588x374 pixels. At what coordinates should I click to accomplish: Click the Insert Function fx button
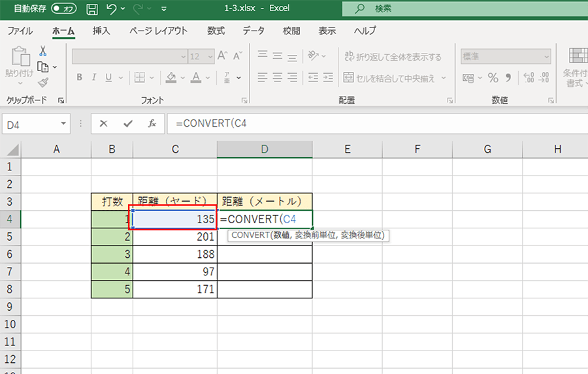point(152,123)
